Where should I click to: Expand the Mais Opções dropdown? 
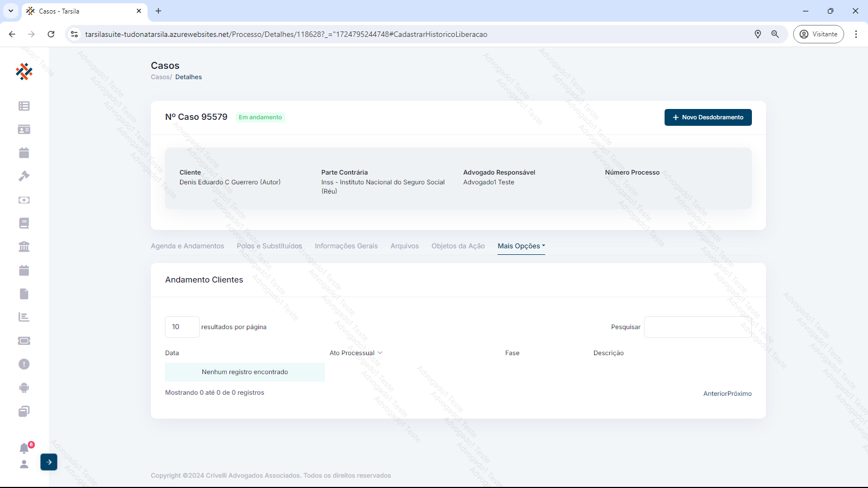(521, 246)
